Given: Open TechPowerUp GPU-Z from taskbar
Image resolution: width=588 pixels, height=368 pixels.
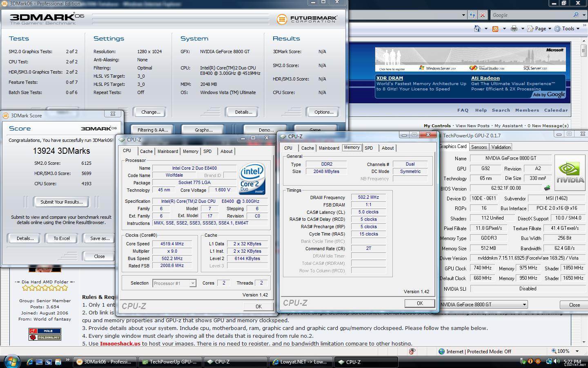Looking at the screenshot, I should click(x=169, y=362).
